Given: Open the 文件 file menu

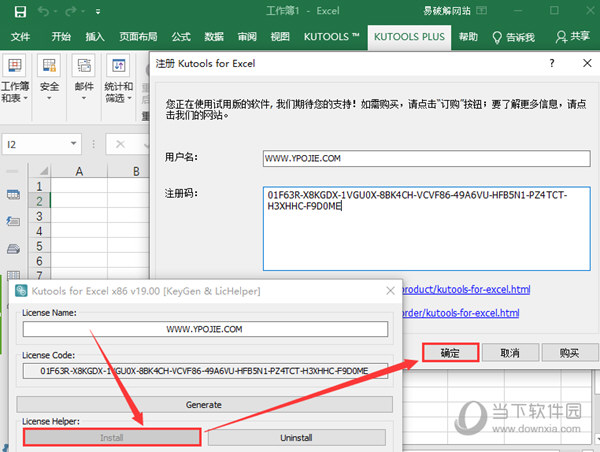Looking at the screenshot, I should [x=20, y=37].
